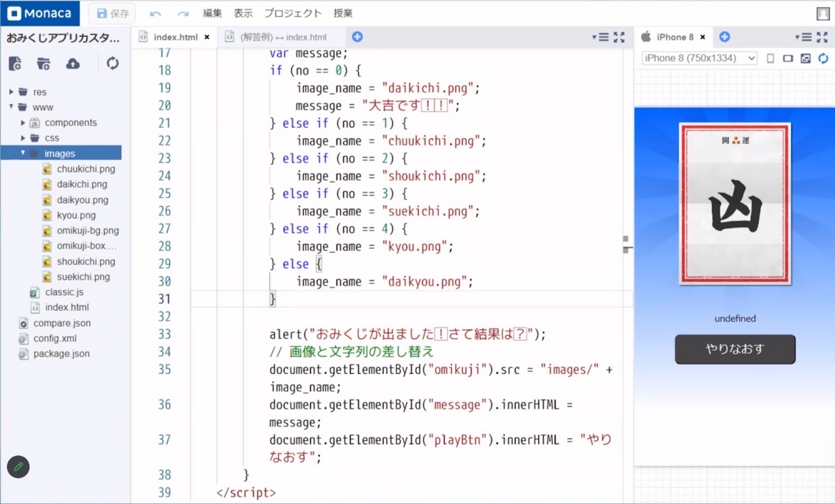The image size is (835, 504).
Task: Maximize the preview pane
Action: [822, 37]
